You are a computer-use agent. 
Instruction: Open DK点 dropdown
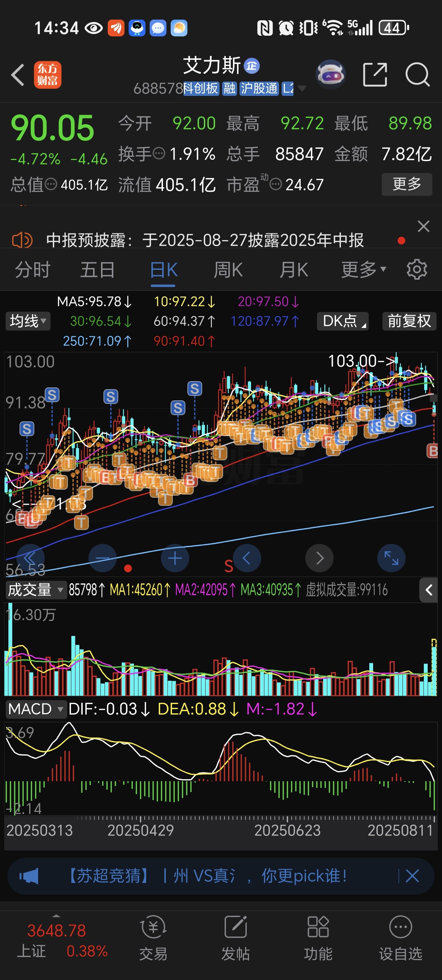tap(343, 321)
